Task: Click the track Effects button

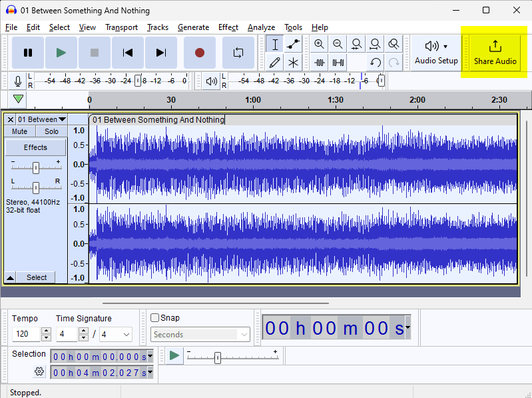Action: 36,147
